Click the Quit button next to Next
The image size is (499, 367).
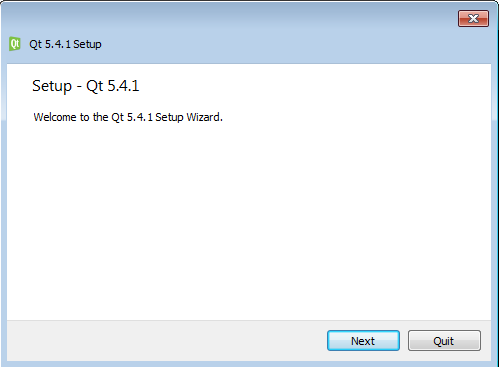pyautogui.click(x=444, y=341)
